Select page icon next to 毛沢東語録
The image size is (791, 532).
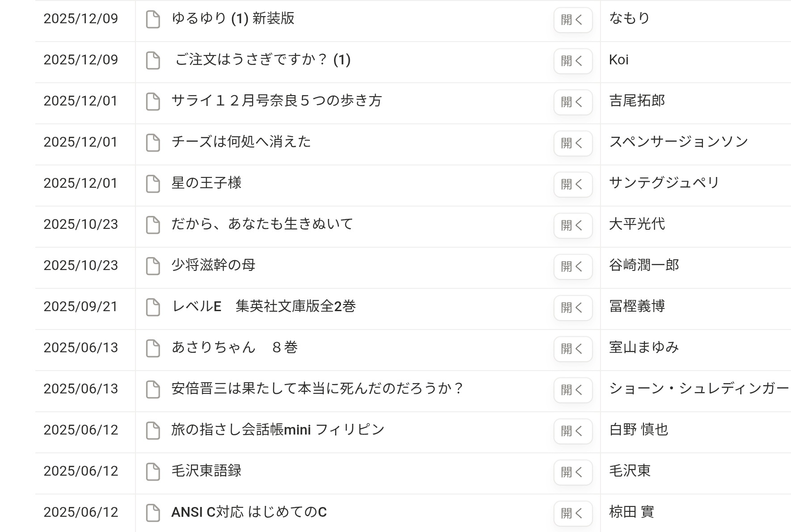pos(153,472)
